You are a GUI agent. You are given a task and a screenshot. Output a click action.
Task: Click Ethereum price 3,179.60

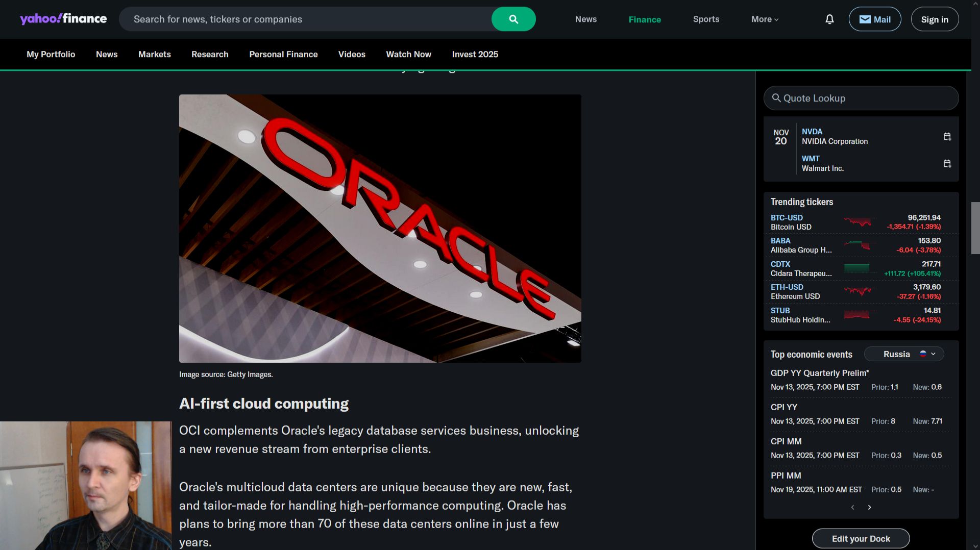pyautogui.click(x=927, y=287)
